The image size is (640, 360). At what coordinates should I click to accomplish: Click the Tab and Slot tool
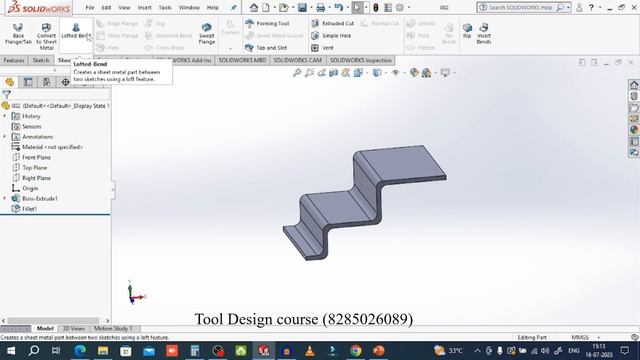[266, 48]
